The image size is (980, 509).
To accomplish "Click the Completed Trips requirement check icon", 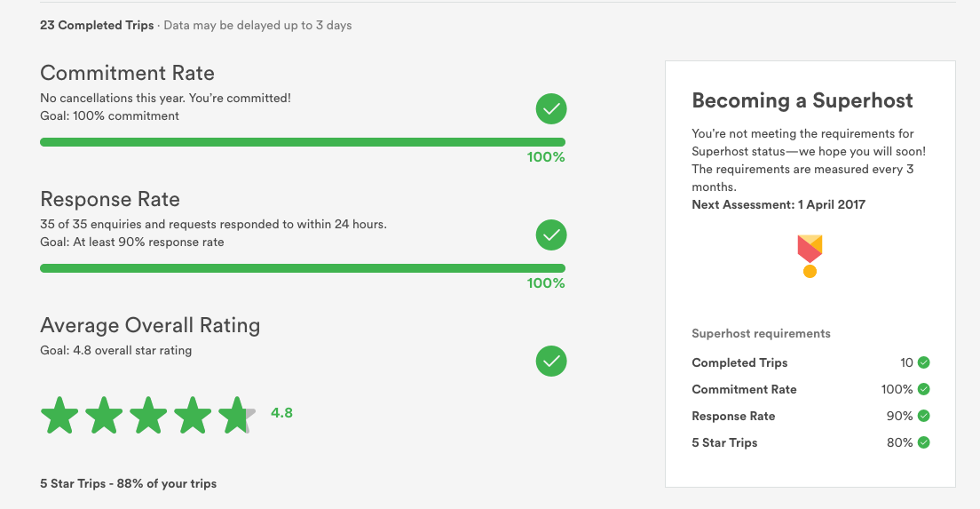I will point(924,362).
